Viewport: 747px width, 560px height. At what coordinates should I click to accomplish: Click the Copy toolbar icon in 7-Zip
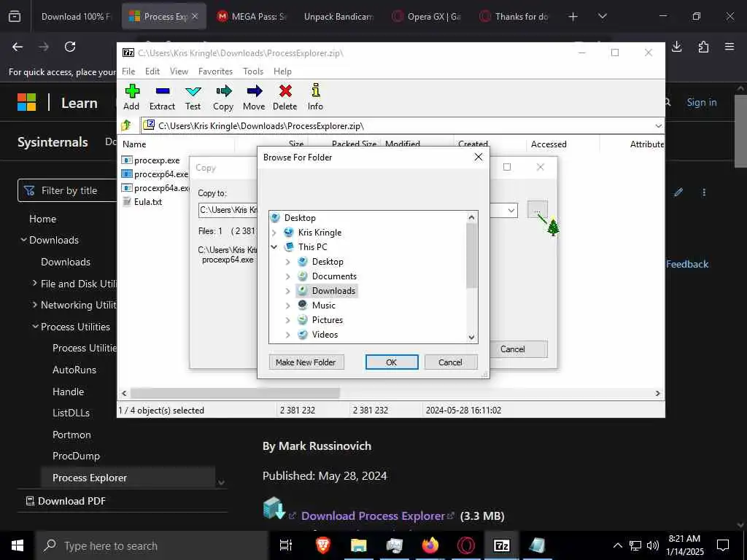(223, 97)
